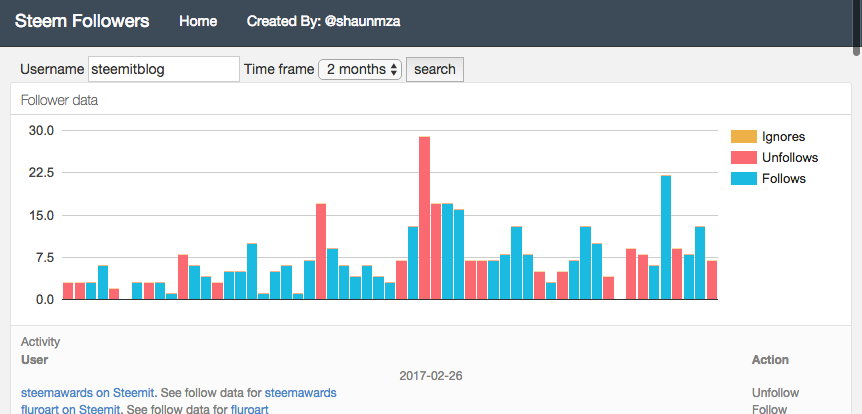
Task: Toggle Follows series via legend label
Action: tap(784, 179)
